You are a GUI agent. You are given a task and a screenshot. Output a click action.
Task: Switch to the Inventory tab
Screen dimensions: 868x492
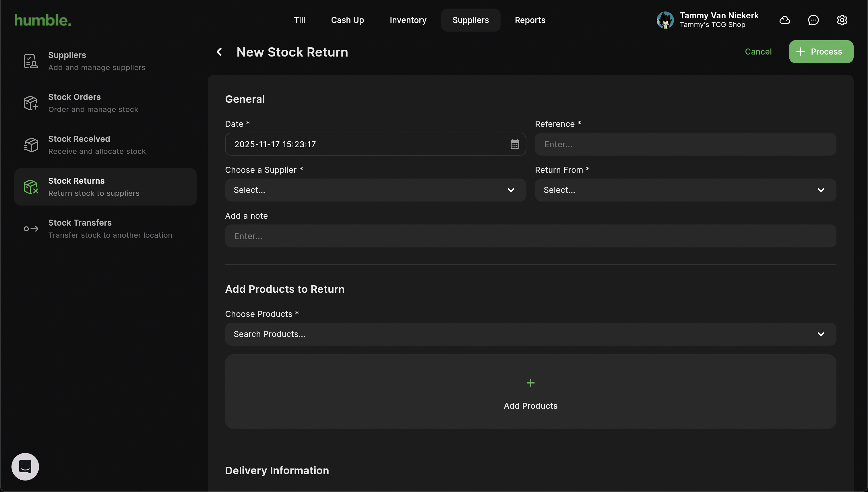click(x=408, y=20)
